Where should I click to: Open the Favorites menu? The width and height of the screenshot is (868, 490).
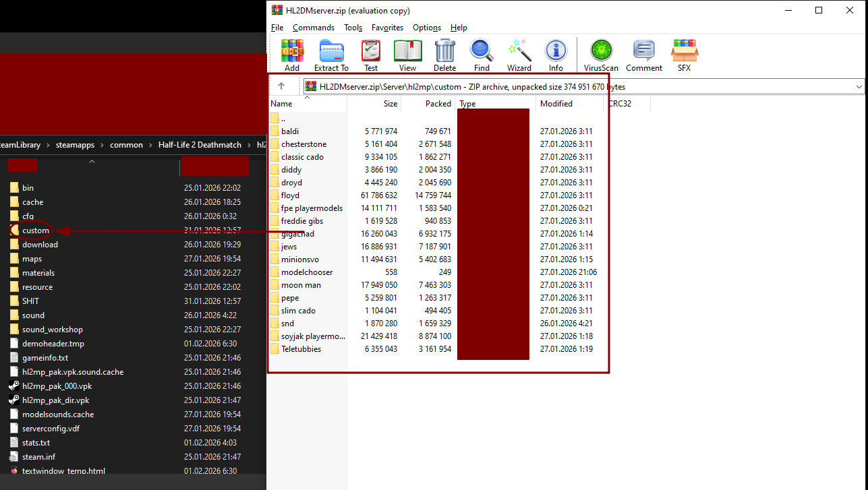pos(387,28)
